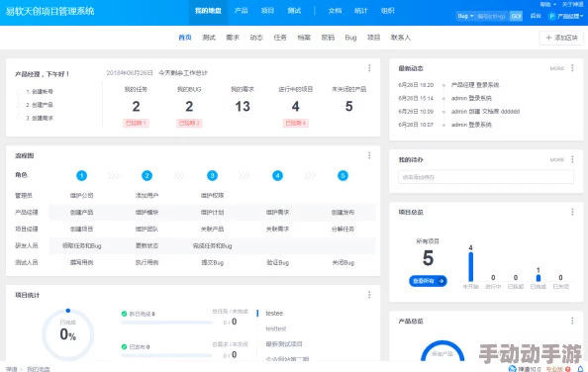Open the Bug search type dropdown
Viewport: 588px width, 372px height.
(465, 16)
